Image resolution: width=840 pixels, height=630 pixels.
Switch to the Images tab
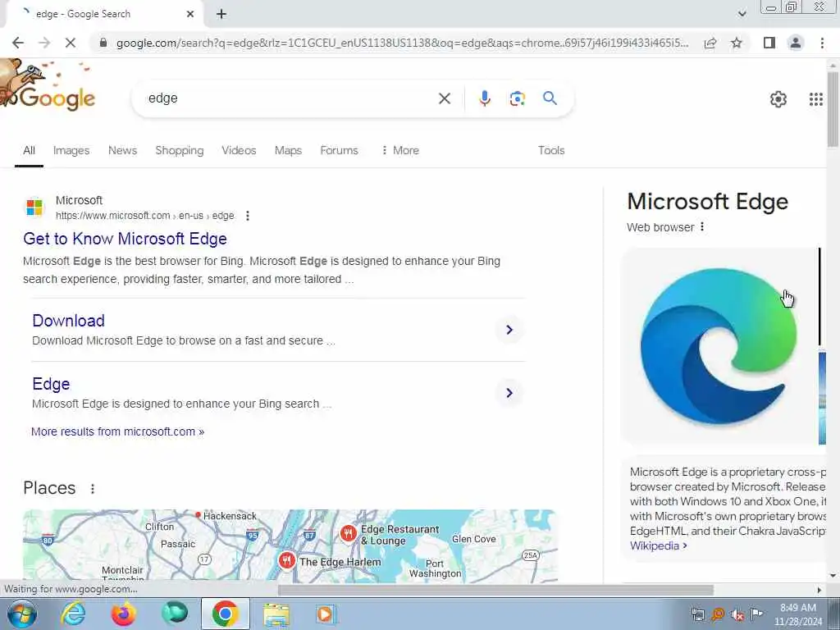71,151
